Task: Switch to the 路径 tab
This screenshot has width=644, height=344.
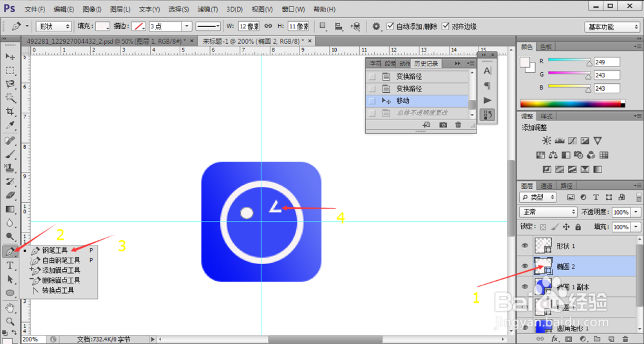Action: pos(565,186)
